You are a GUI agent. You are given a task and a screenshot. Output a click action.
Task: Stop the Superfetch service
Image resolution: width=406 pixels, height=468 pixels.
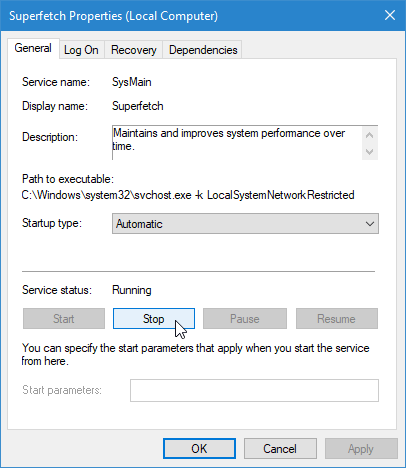coord(154,319)
